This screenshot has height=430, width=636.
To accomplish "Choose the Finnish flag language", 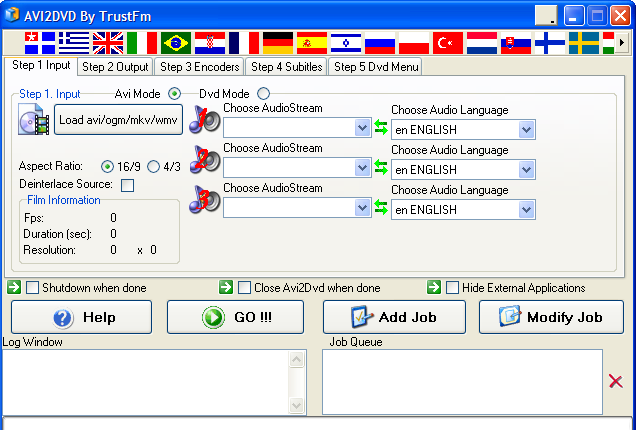I will pyautogui.click(x=550, y=43).
